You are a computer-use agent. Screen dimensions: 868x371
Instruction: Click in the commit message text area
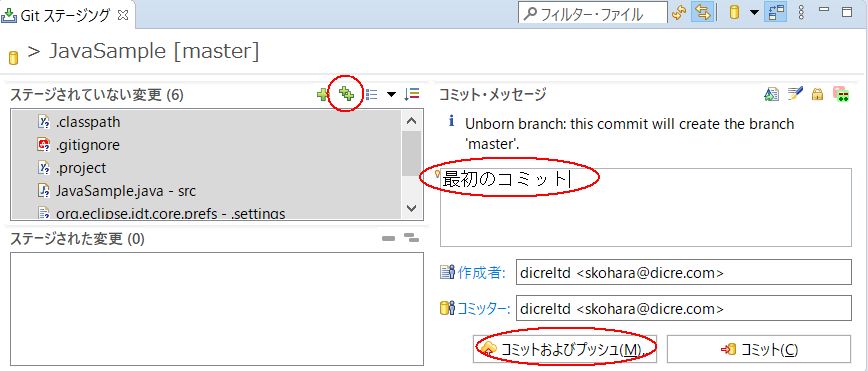coord(645,208)
